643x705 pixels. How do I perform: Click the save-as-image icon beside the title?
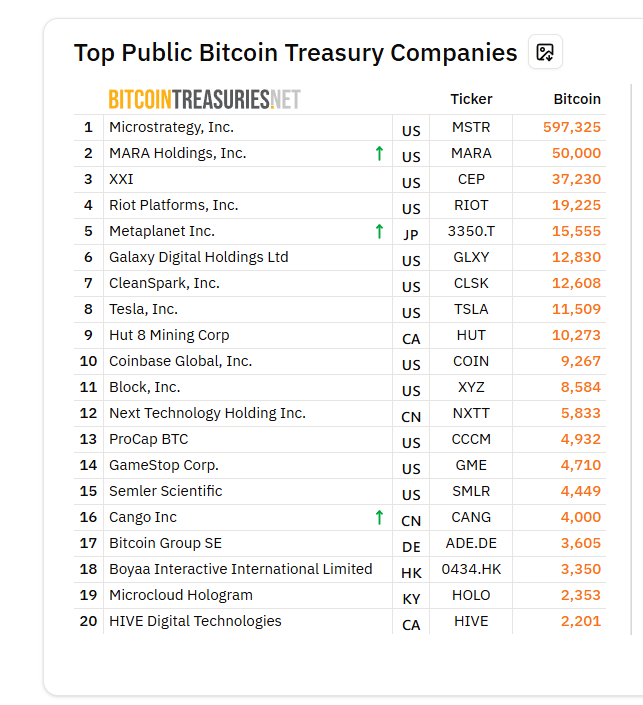pos(545,52)
